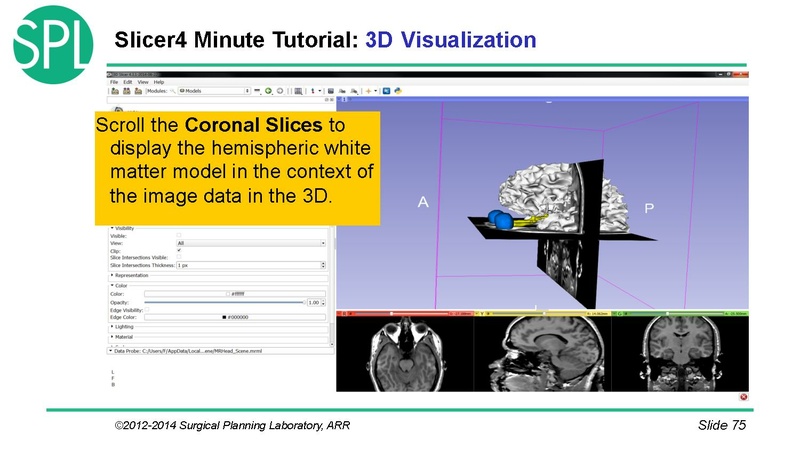Viewport: 800px width, 450px height.
Task: Click the module panel close icon
Action: [x=332, y=99]
